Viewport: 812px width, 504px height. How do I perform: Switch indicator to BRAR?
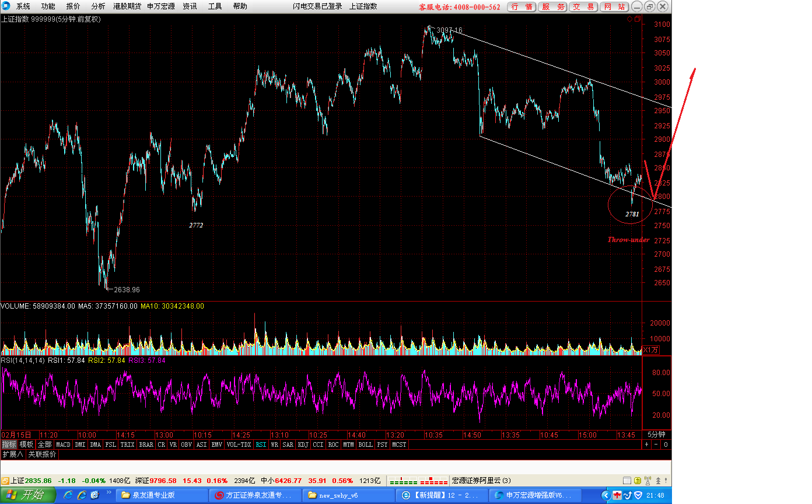[146, 444]
